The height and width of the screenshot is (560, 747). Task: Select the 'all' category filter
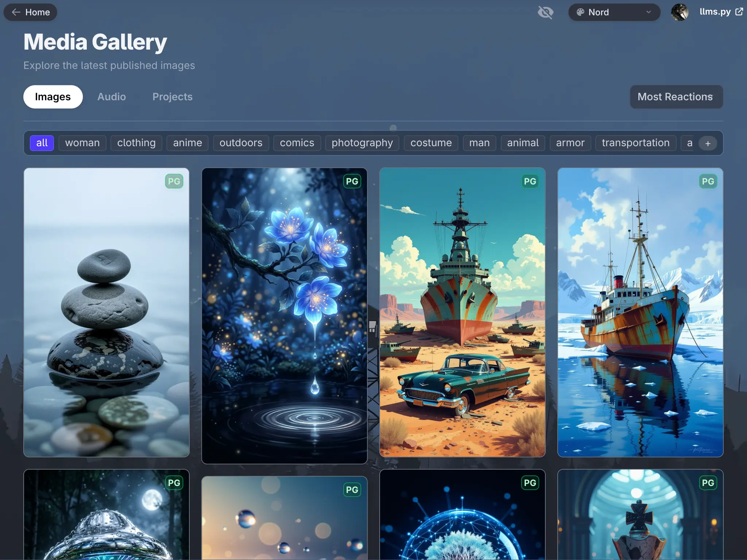pyautogui.click(x=42, y=143)
